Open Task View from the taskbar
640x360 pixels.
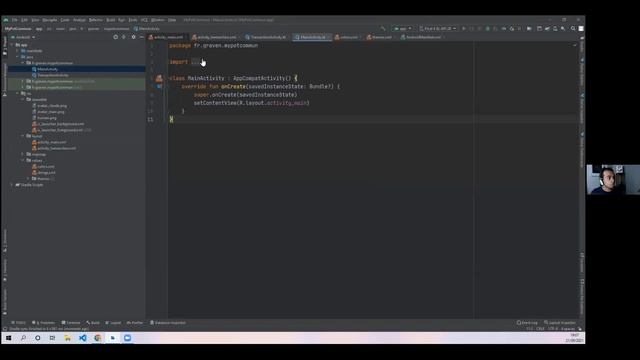pyautogui.click(x=52, y=338)
